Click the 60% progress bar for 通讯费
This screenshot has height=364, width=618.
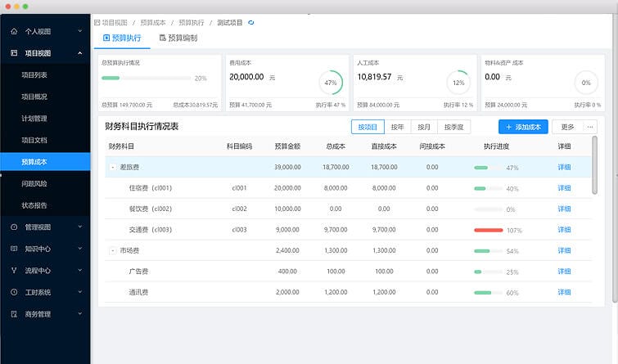[x=489, y=293]
